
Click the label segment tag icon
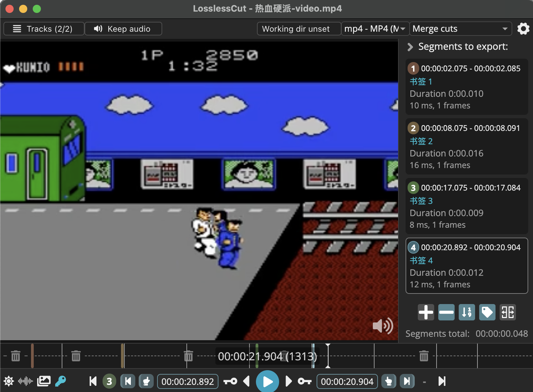coord(487,312)
